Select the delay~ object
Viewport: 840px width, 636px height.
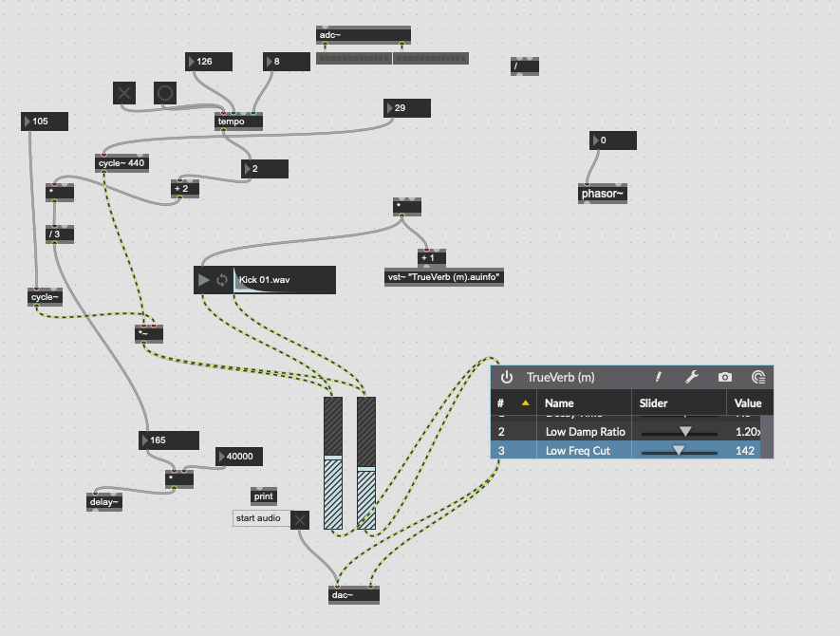coord(103,502)
